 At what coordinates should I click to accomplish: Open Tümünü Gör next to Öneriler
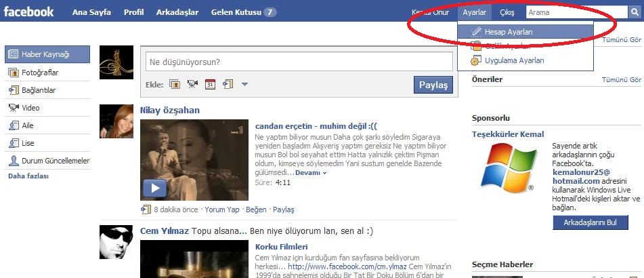622,80
